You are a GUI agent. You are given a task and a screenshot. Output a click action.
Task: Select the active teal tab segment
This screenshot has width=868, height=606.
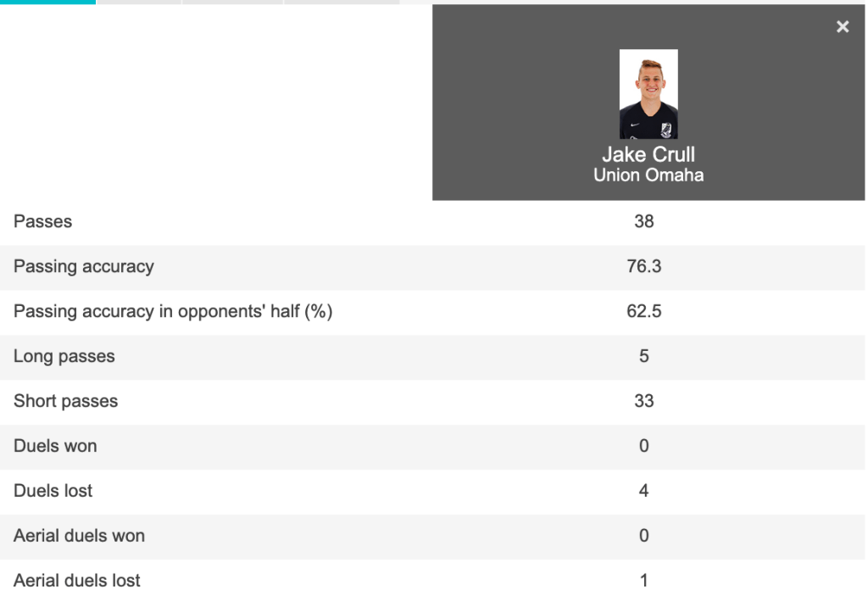[47, 2]
